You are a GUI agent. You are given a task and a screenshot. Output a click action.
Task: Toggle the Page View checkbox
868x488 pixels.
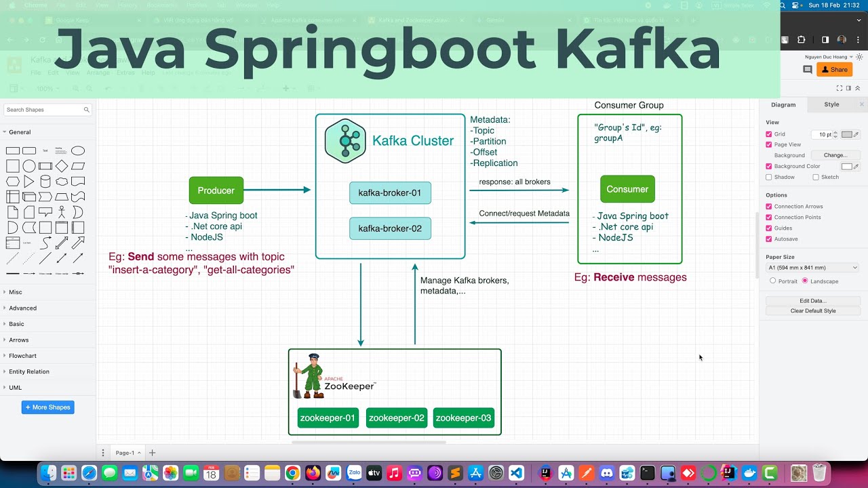click(768, 144)
